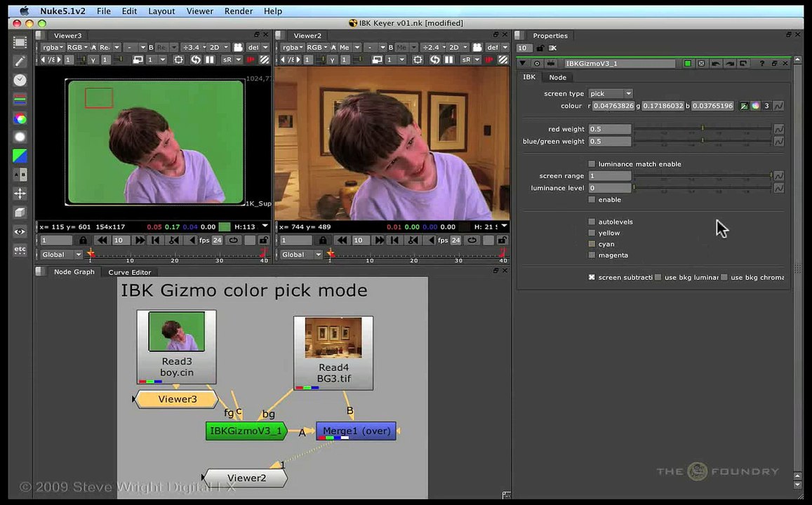Open the Layout menu
This screenshot has width=812, height=505.
pyautogui.click(x=161, y=11)
